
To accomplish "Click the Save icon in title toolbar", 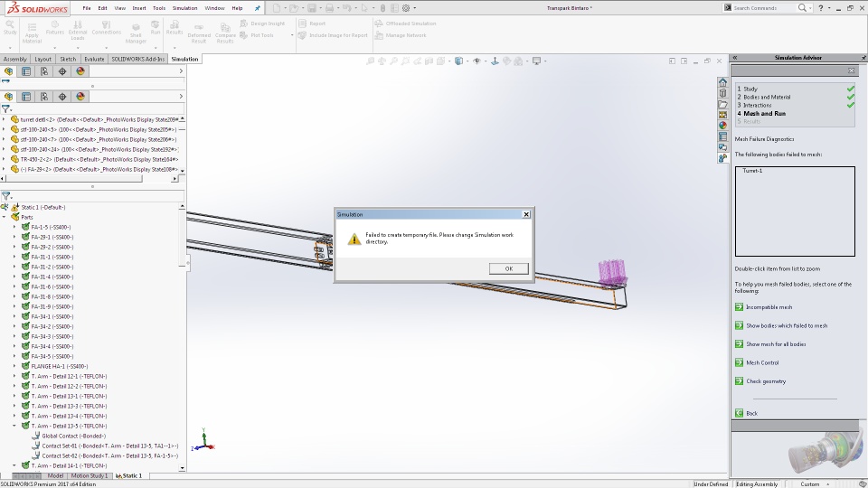I will [x=312, y=8].
